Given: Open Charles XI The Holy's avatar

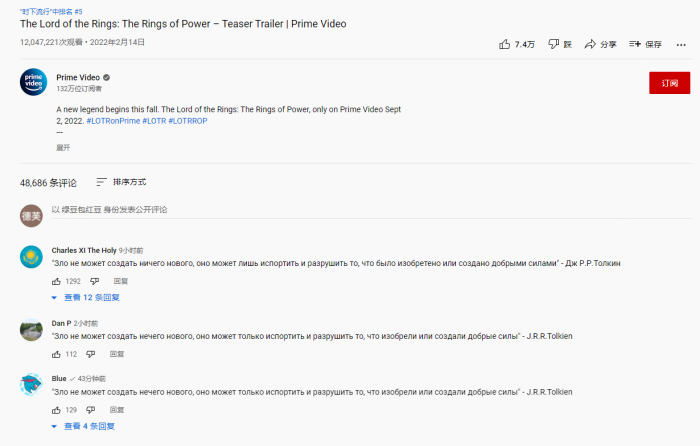Looking at the screenshot, I should click(x=31, y=257).
